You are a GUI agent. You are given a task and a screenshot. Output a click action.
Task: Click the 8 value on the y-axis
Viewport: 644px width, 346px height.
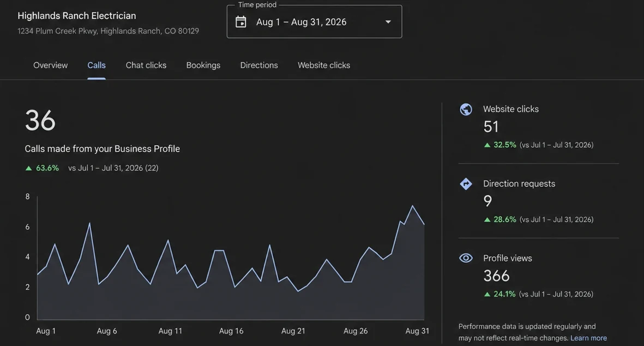tap(27, 196)
